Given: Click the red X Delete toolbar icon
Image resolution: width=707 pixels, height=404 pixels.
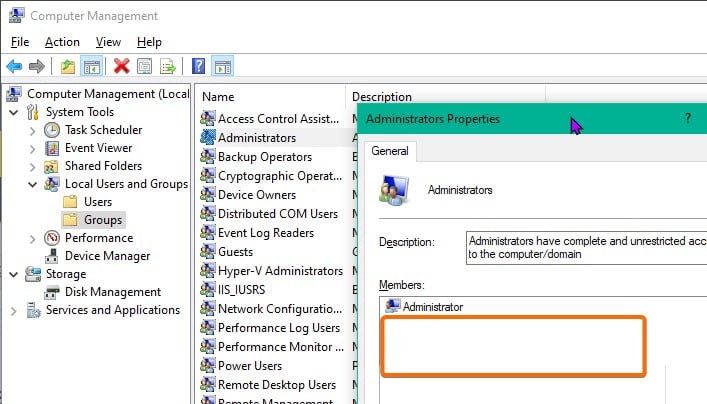Looking at the screenshot, I should click(121, 67).
